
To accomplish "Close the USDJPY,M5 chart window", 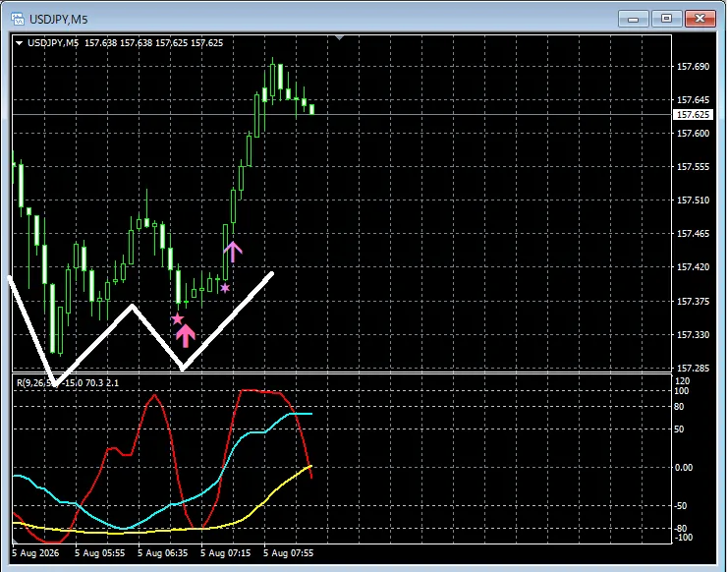I will [700, 19].
